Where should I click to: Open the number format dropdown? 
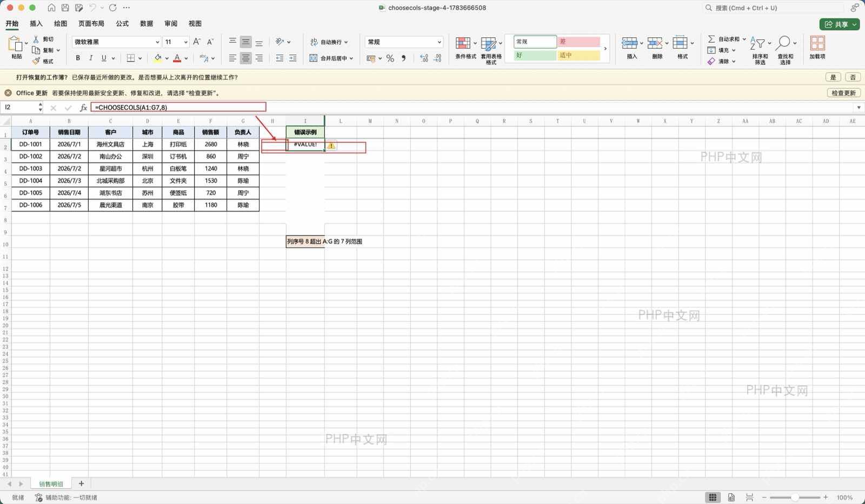point(439,42)
